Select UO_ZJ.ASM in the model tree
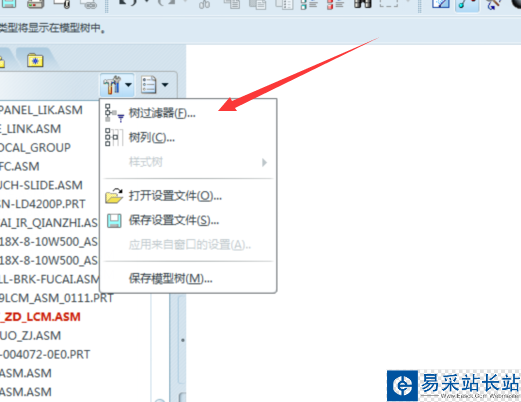 pyautogui.click(x=30, y=335)
